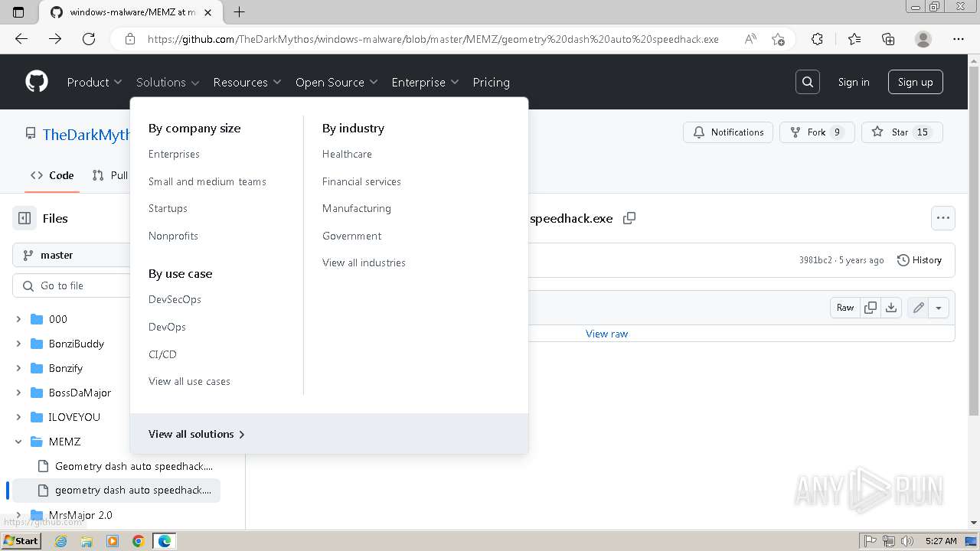Image resolution: width=980 pixels, height=551 pixels.
Task: Choose Nonprofits menu entry
Action: point(173,236)
